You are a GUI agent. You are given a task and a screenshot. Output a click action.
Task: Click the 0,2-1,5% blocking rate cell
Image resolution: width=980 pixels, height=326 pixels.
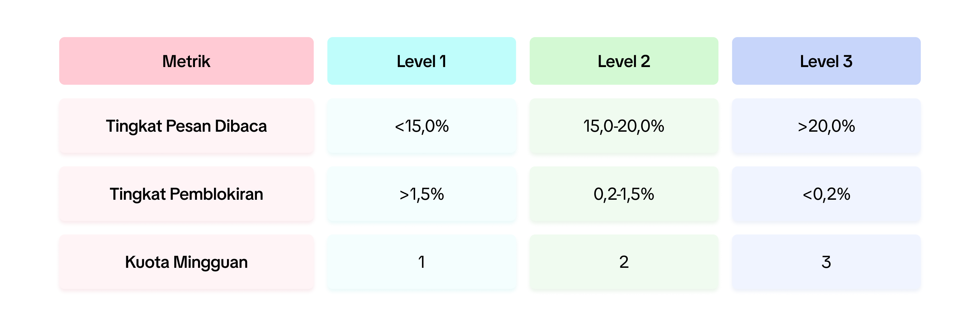click(623, 194)
